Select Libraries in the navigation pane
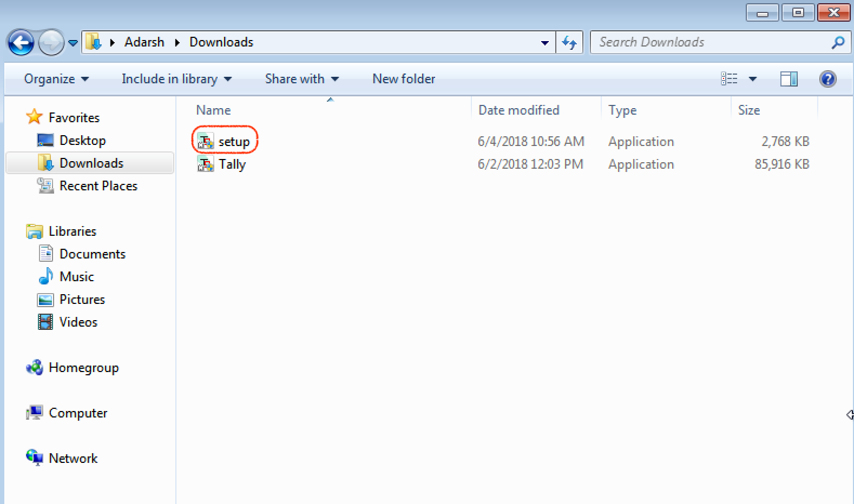The width and height of the screenshot is (854, 504). point(73,231)
